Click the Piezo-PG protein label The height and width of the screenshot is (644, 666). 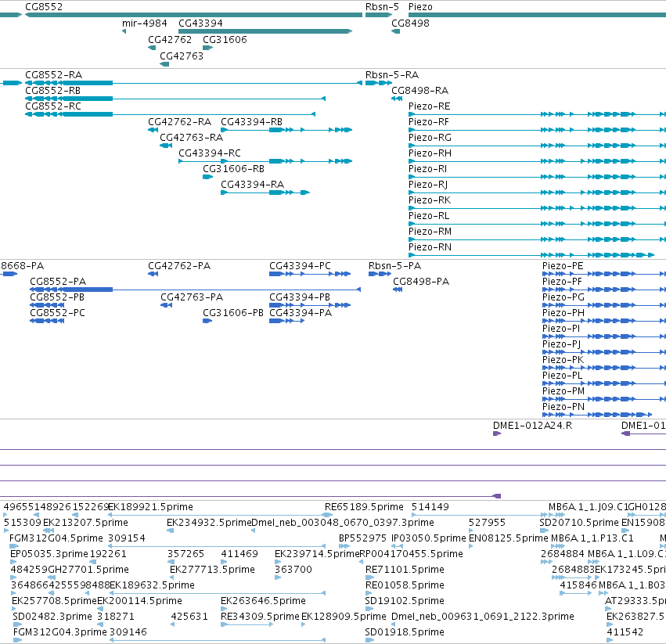coord(563,298)
